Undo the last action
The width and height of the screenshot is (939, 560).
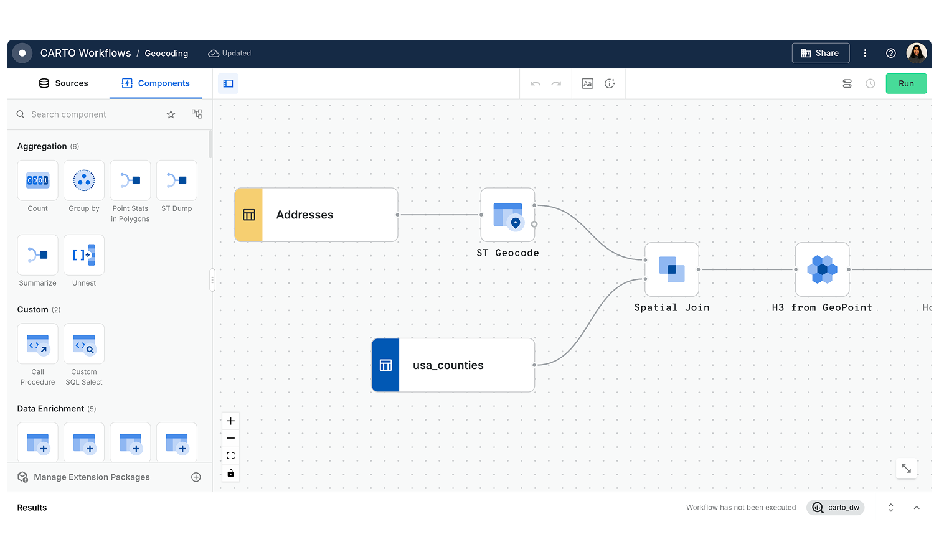pyautogui.click(x=536, y=83)
